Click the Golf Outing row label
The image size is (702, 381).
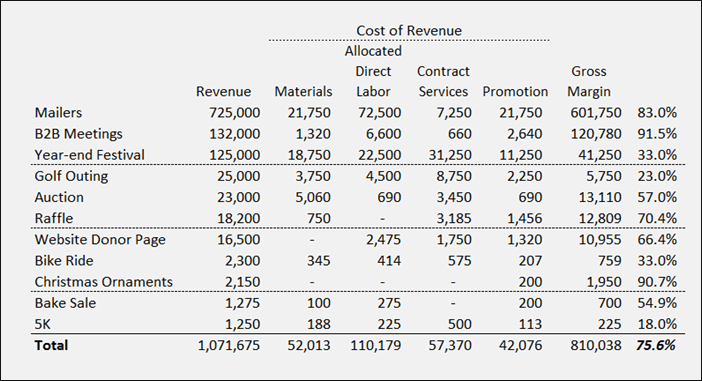[71, 176]
